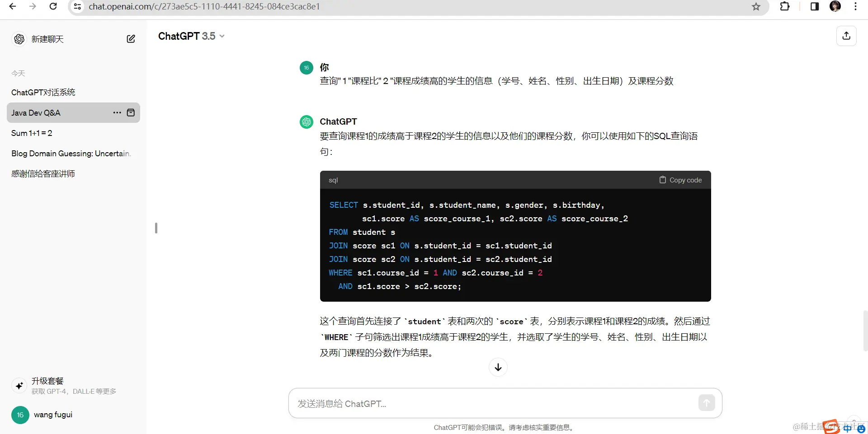This screenshot has width=868, height=434.
Task: Archive Java Dev Q&A chat icon
Action: tap(131, 112)
